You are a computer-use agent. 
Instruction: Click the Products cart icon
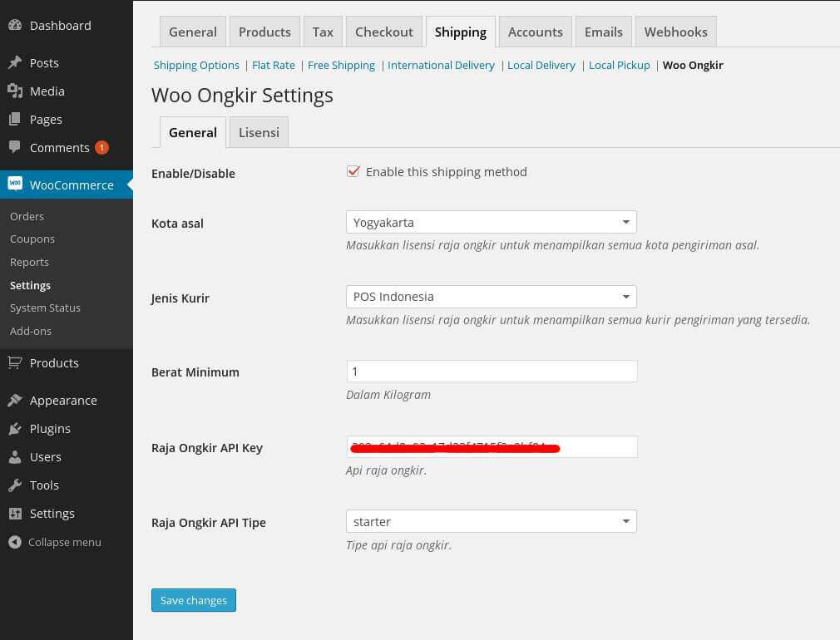click(x=15, y=362)
